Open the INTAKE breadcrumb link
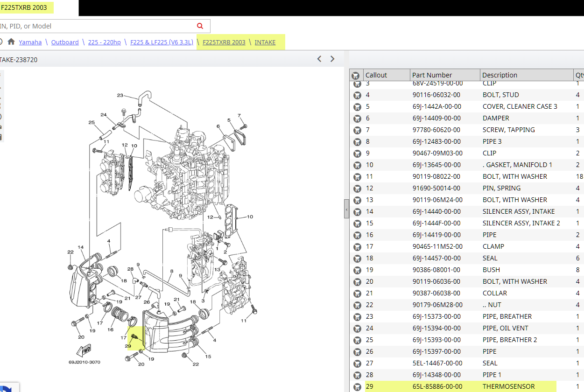 [265, 42]
